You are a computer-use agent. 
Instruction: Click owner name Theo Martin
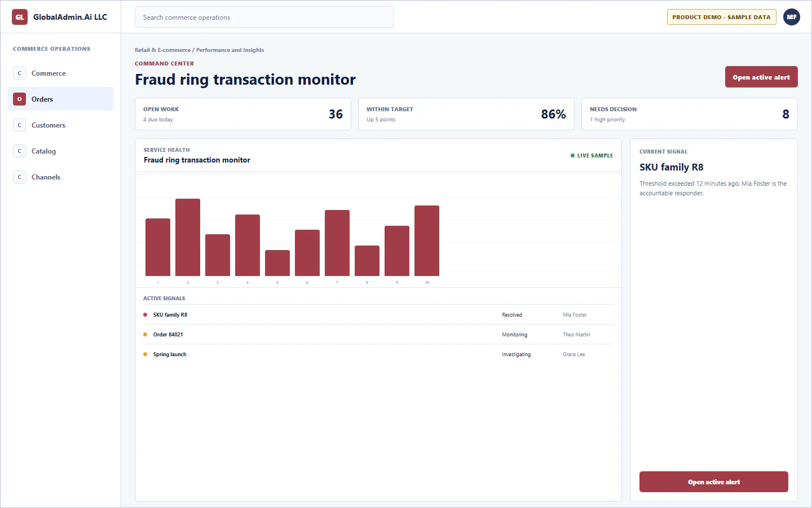click(576, 335)
